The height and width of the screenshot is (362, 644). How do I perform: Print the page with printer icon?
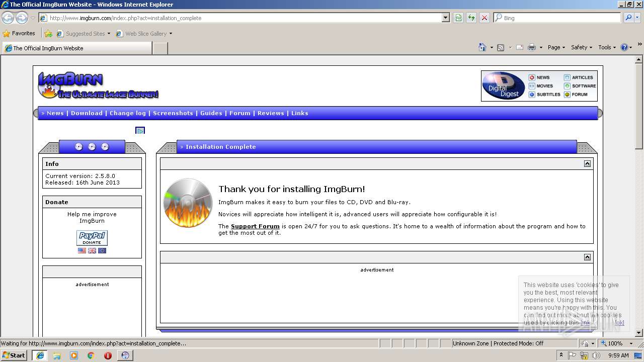click(x=531, y=47)
